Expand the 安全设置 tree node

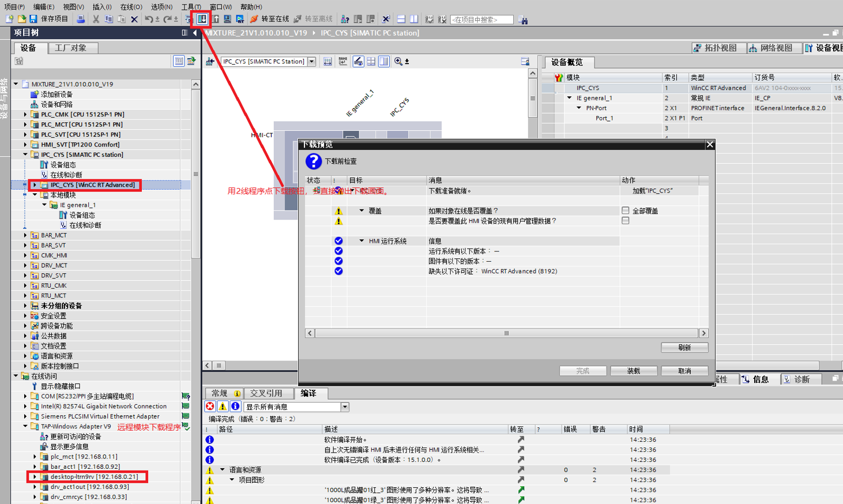[25, 315]
